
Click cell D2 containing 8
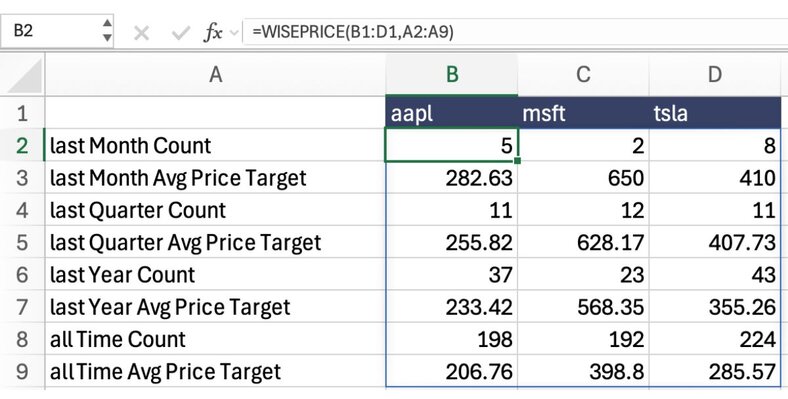(x=715, y=145)
